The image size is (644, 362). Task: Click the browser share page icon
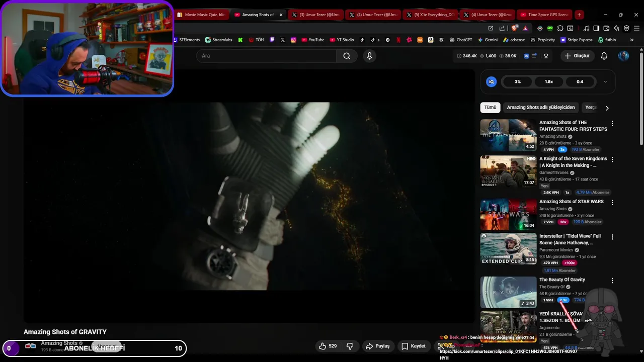point(502,28)
